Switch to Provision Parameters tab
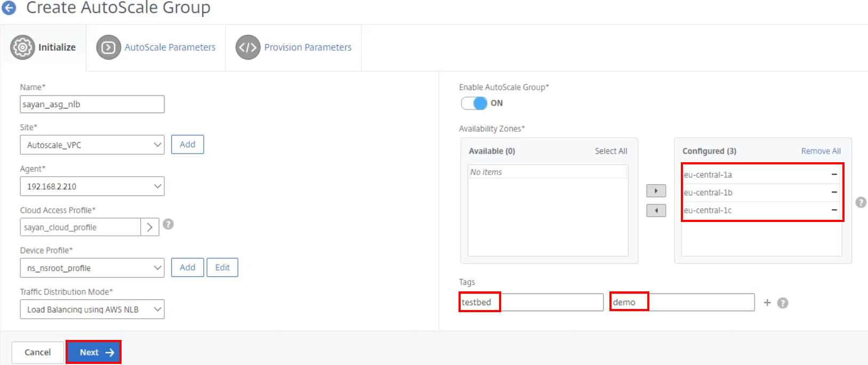The image size is (868, 365). [294, 47]
